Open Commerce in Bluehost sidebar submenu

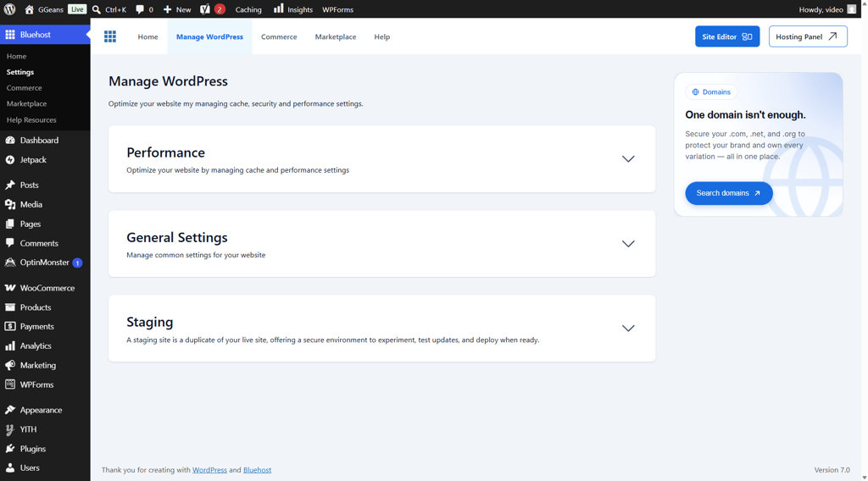click(x=24, y=88)
